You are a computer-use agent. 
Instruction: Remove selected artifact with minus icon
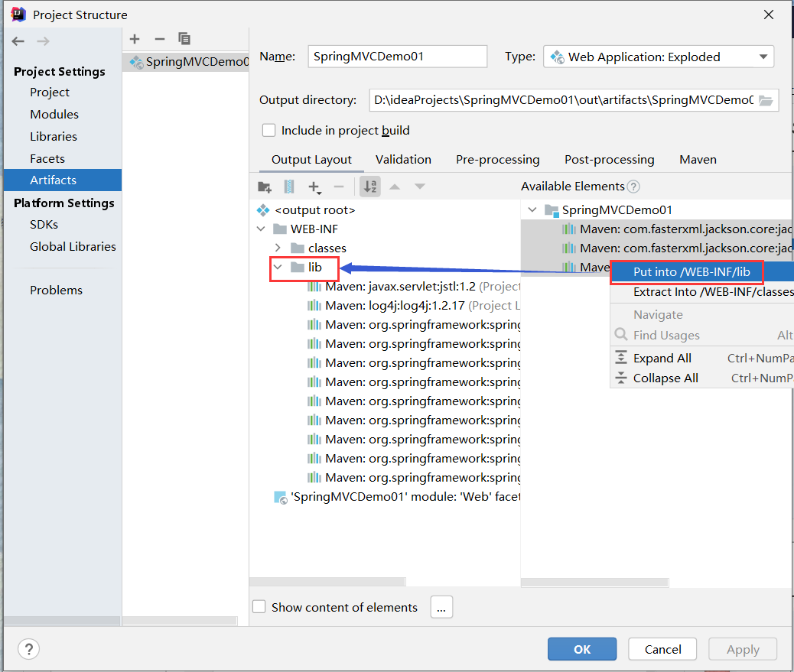click(160, 39)
